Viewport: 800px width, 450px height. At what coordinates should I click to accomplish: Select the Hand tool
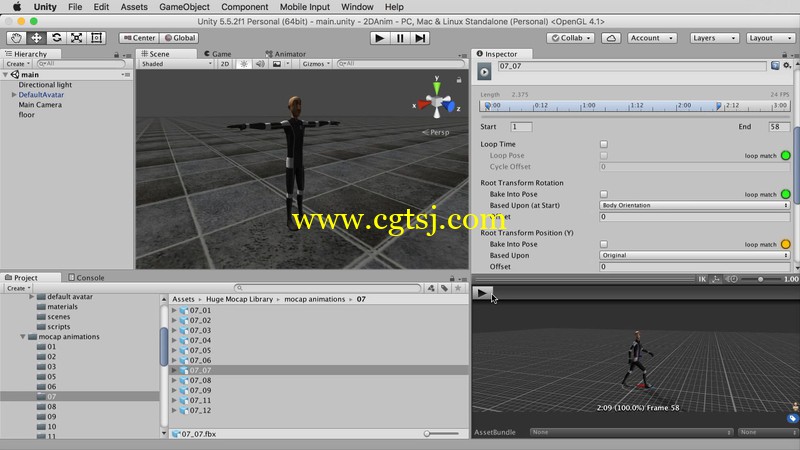(16, 38)
